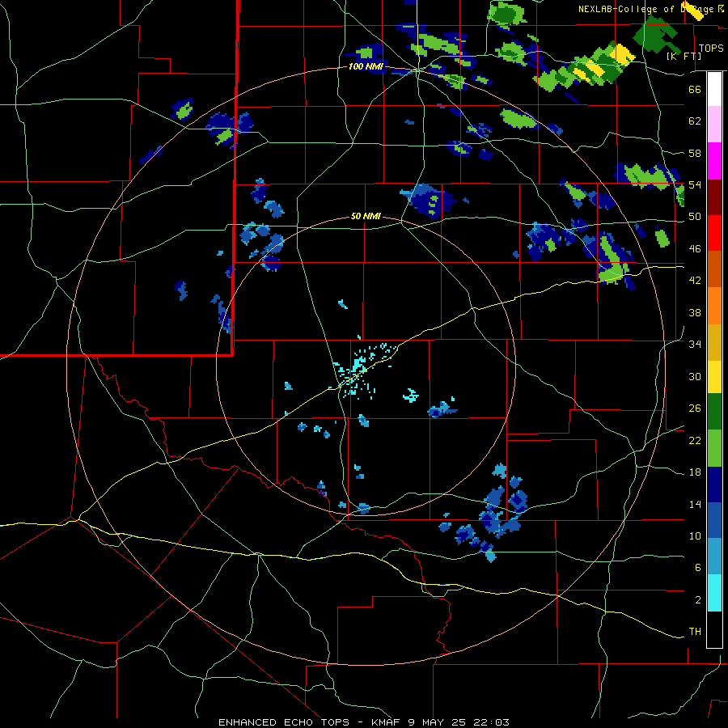Image resolution: width=728 pixels, height=728 pixels.
Task: Click the yellow legend swatch
Action: pyautogui.click(x=714, y=377)
